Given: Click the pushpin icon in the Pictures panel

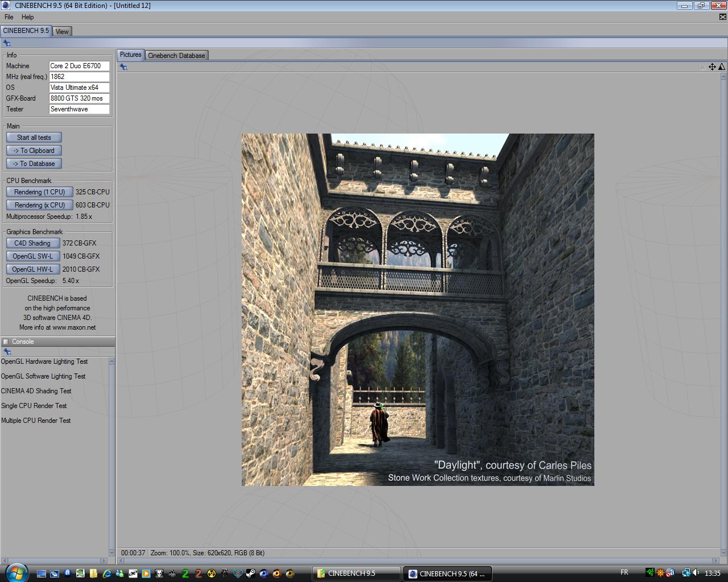Looking at the screenshot, I should coord(123,67).
